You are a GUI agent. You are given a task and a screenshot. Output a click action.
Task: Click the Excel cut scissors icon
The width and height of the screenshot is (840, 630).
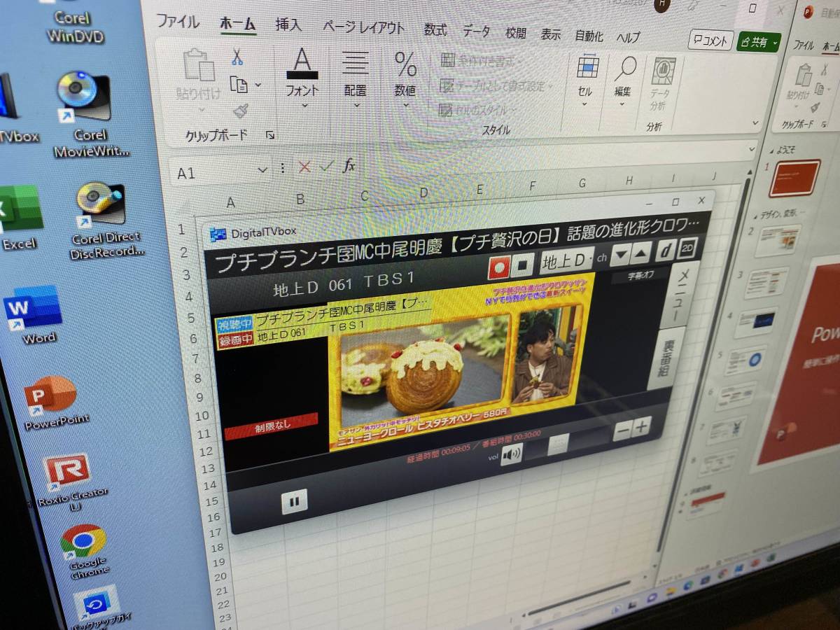pyautogui.click(x=238, y=57)
